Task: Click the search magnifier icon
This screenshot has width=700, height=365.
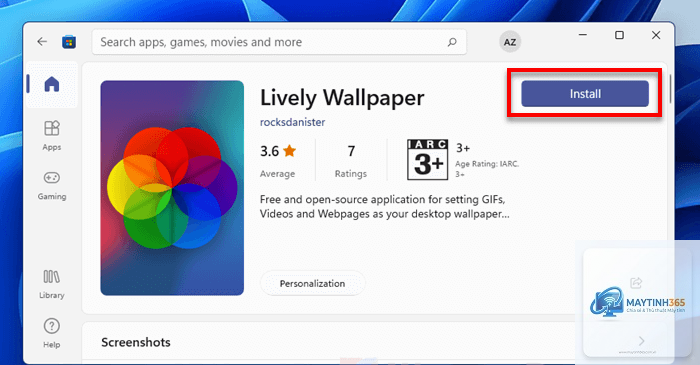Action: [452, 42]
